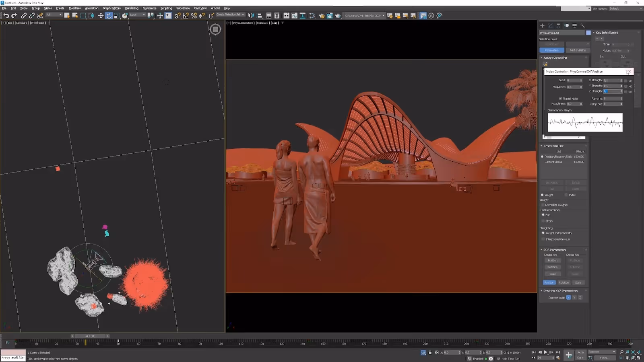Enable the Y Strength >0 checkbox
This screenshot has height=362, width=644.
(626, 86)
